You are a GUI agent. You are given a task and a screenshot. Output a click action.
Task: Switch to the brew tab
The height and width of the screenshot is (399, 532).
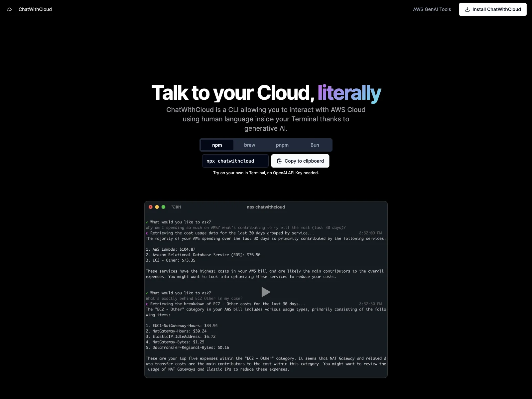pyautogui.click(x=250, y=145)
